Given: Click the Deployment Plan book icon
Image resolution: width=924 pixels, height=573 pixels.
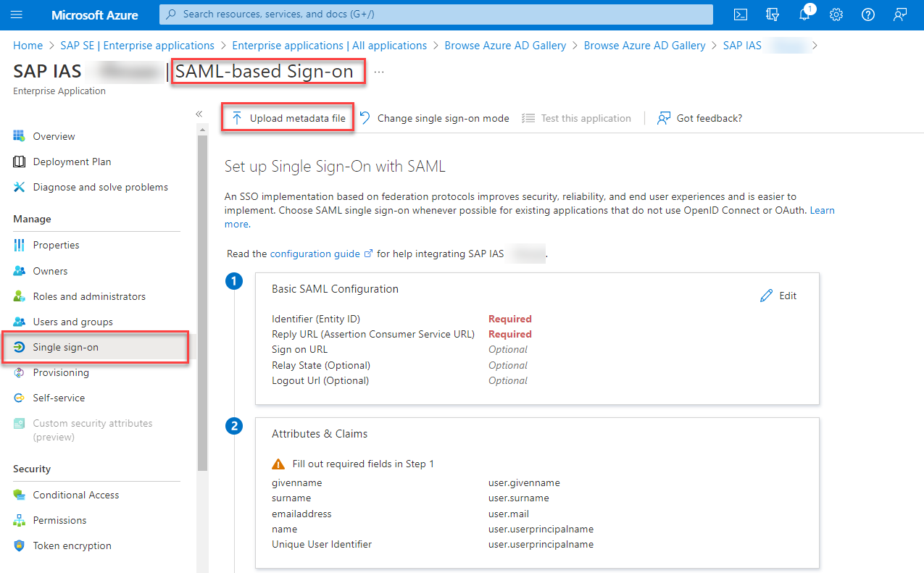Looking at the screenshot, I should pyautogui.click(x=20, y=162).
